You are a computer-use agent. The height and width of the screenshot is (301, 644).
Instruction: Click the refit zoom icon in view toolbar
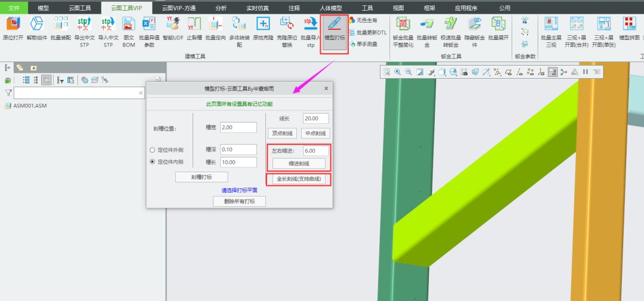click(x=386, y=72)
